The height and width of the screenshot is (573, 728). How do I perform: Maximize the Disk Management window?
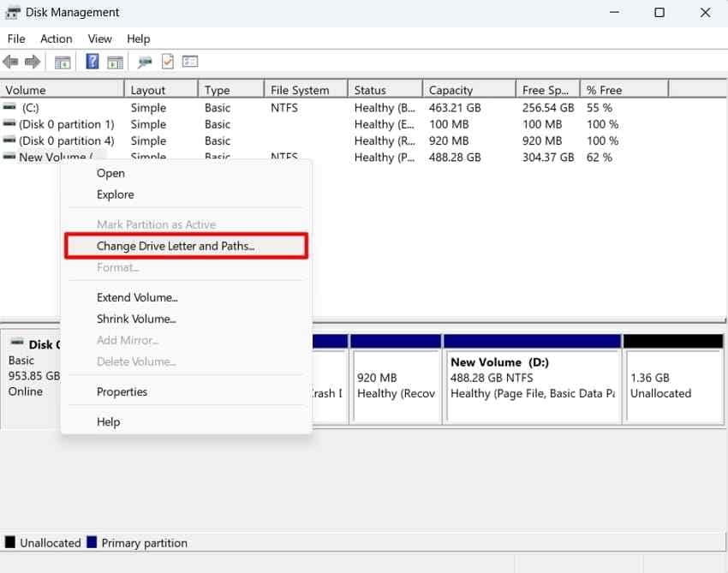point(659,12)
